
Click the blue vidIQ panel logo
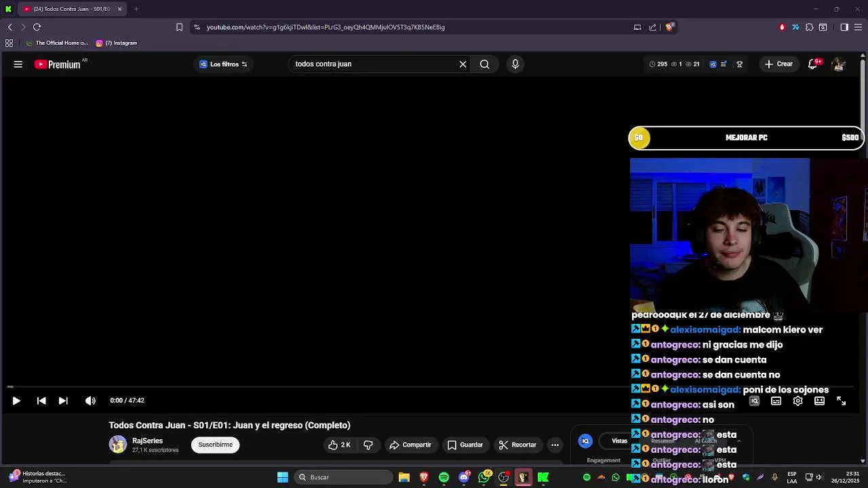[586, 441]
